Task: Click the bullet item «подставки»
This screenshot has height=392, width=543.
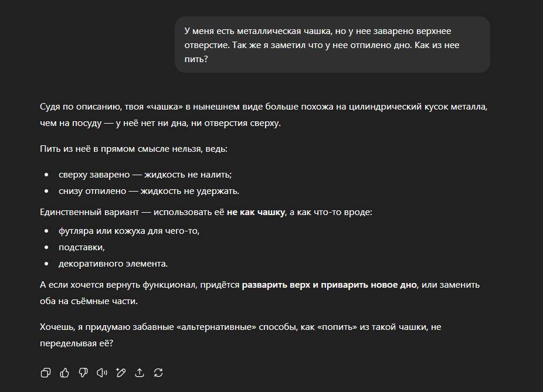Action: [x=82, y=247]
